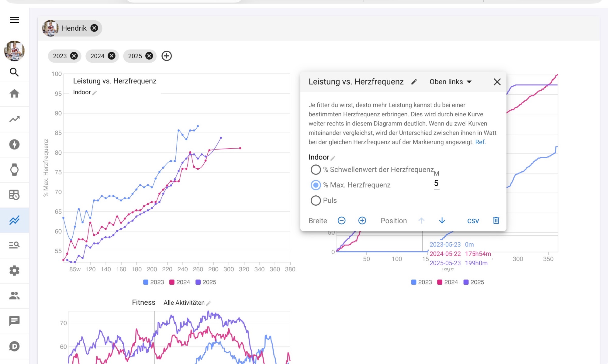Toggle the 2024 legend swatch under left chart
Image resolution: width=608 pixels, height=364 pixels.
(172, 282)
